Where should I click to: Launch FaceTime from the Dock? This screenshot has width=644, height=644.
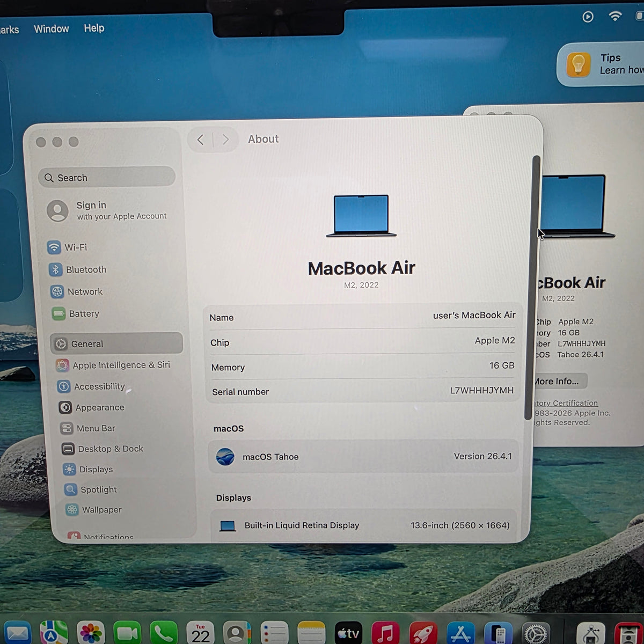pos(127,634)
